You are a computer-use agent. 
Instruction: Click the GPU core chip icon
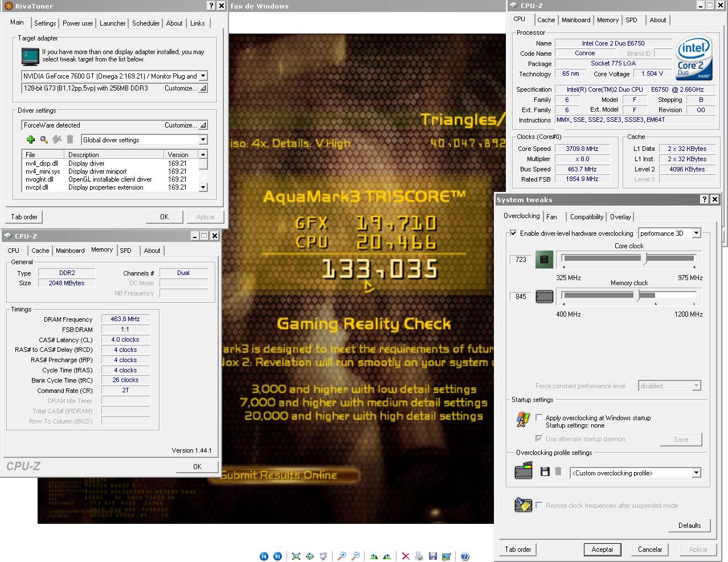point(545,260)
